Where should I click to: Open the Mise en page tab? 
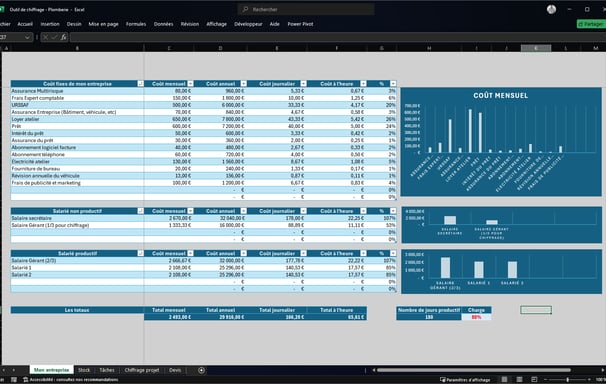coord(104,24)
